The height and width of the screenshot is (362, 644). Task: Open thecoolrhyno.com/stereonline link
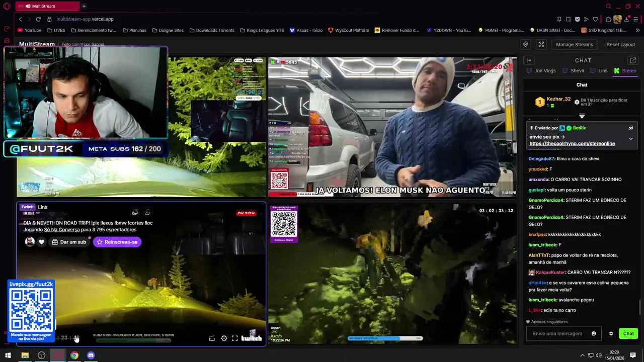[x=572, y=143]
